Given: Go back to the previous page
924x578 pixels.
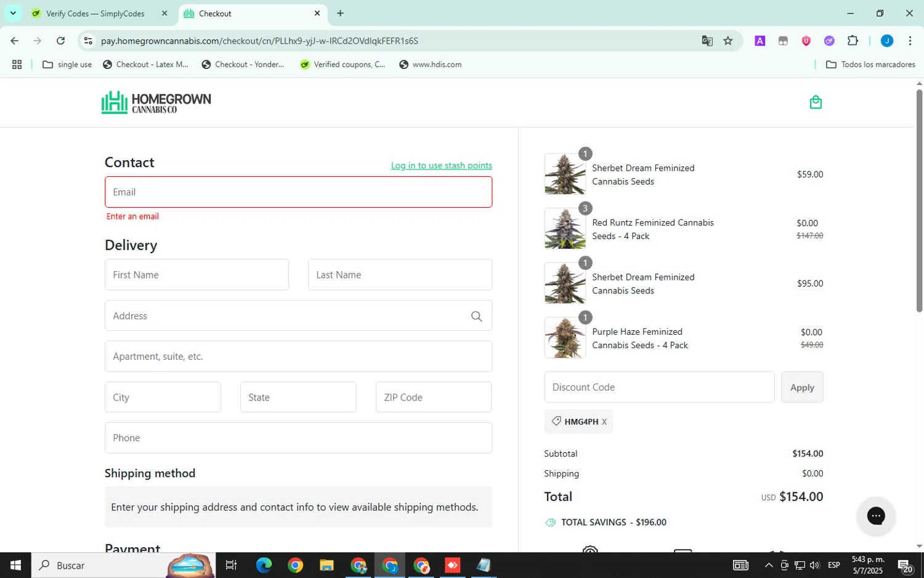Looking at the screenshot, I should pyautogui.click(x=15, y=41).
